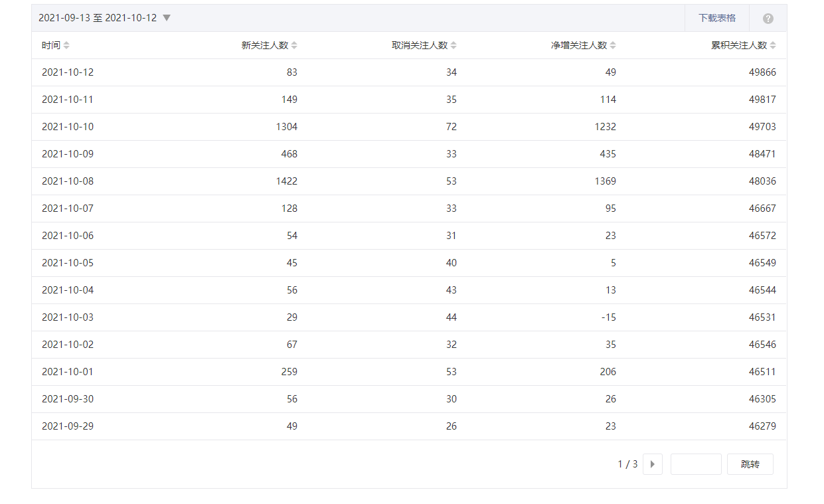Click new followers value 468
Viewport: 824px width, 504px height.
[x=289, y=154]
